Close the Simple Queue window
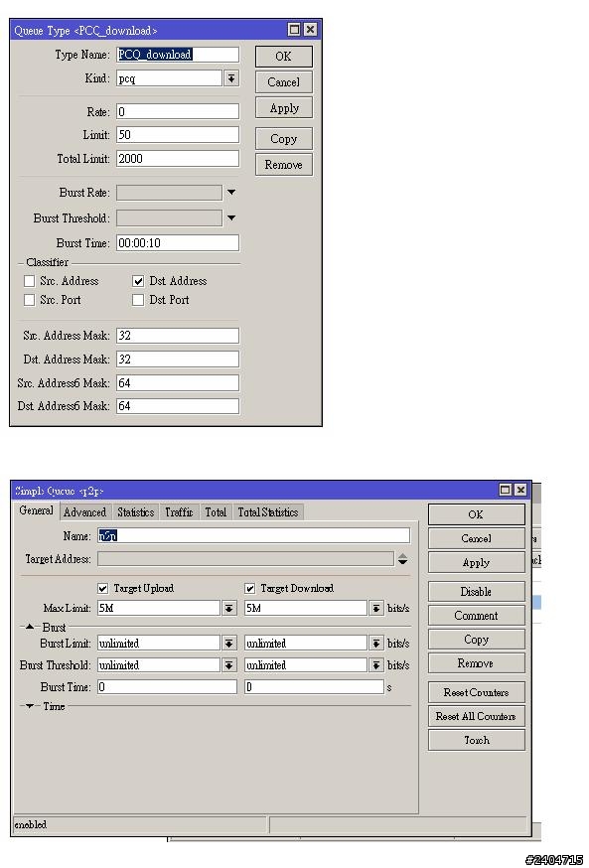Viewport: 589px width, 868px height. pyautogui.click(x=520, y=490)
